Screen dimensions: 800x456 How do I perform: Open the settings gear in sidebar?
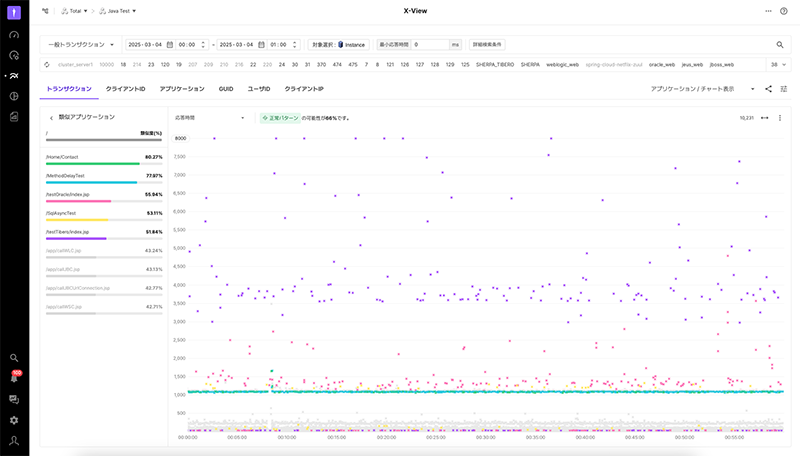point(14,420)
